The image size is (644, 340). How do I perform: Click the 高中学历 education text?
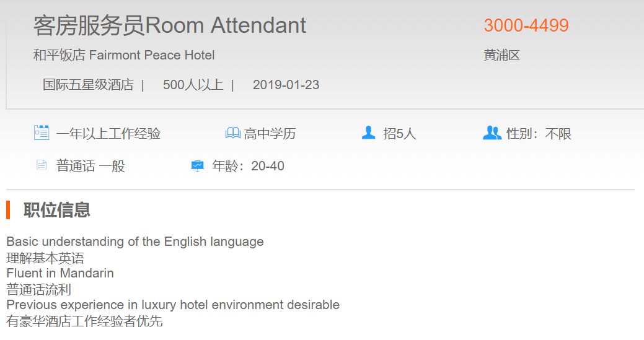(x=270, y=133)
